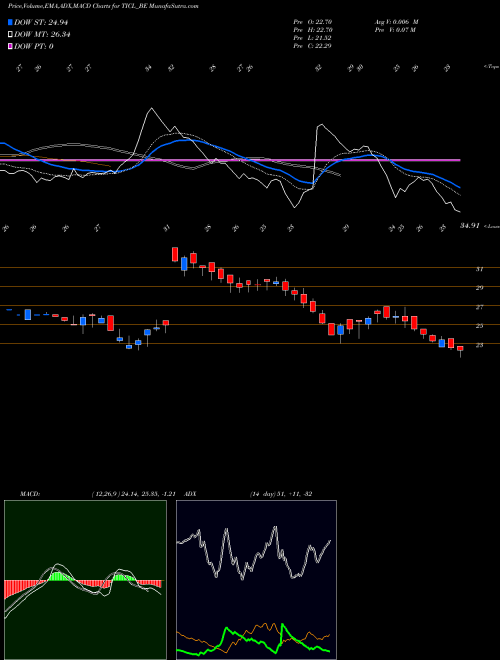Click the 'Avg V: 0.006 M' value

396,22
